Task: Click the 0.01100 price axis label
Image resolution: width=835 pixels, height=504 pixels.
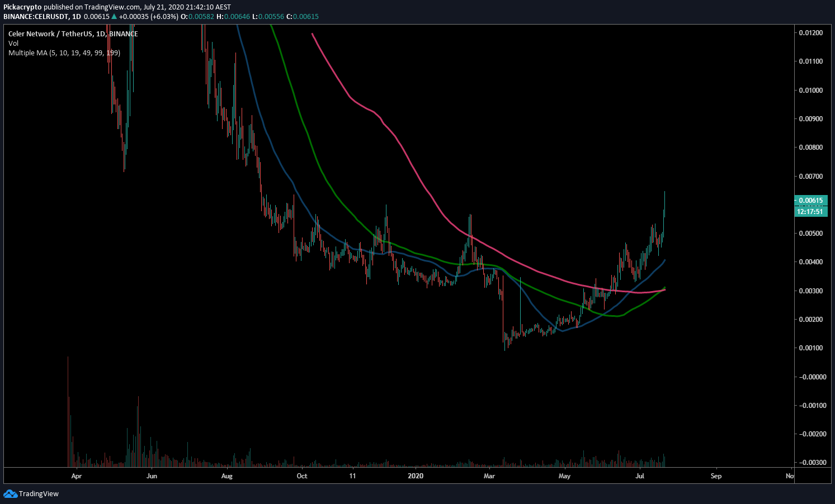Action: click(810, 61)
